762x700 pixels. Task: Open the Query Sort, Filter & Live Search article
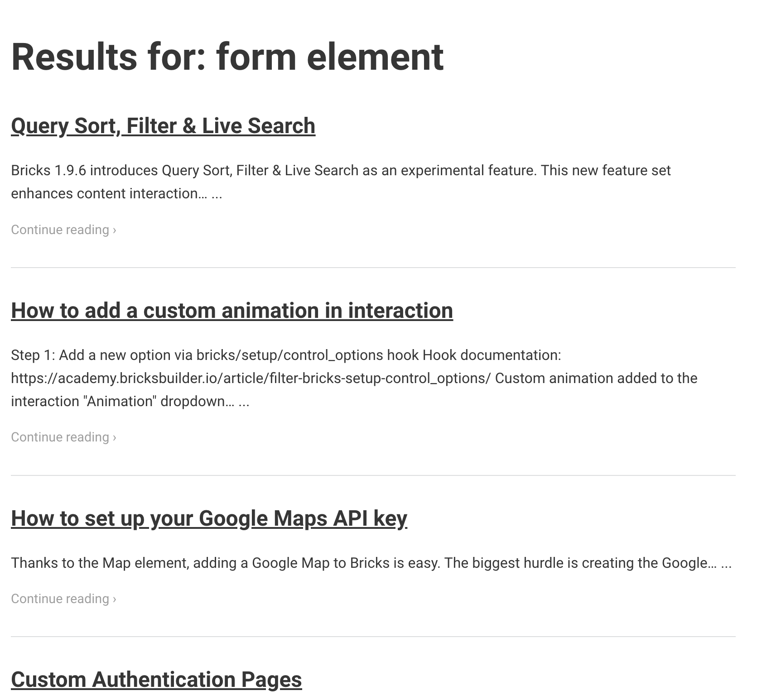click(163, 126)
